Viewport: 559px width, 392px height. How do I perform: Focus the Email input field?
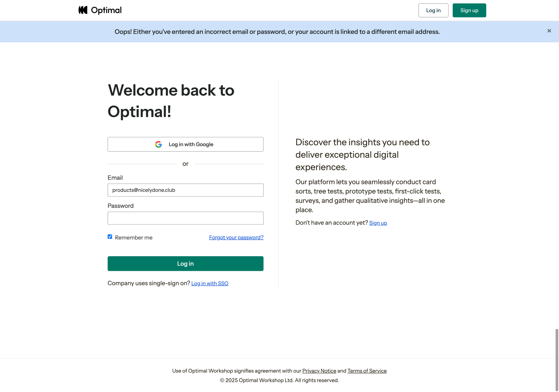pos(185,190)
